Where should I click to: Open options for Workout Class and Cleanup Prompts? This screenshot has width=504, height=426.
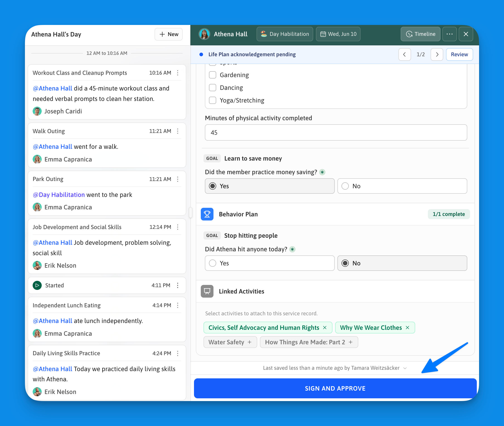coord(178,73)
